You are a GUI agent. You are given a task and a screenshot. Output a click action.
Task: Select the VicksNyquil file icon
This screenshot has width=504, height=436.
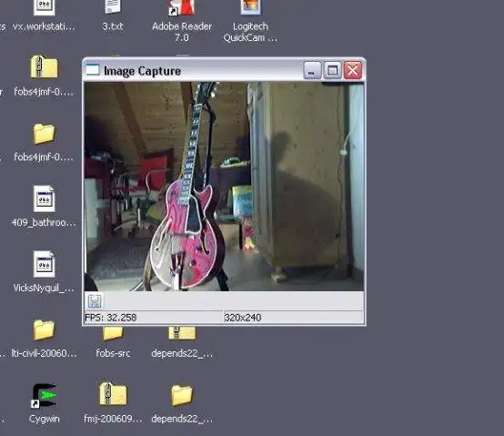click(44, 264)
